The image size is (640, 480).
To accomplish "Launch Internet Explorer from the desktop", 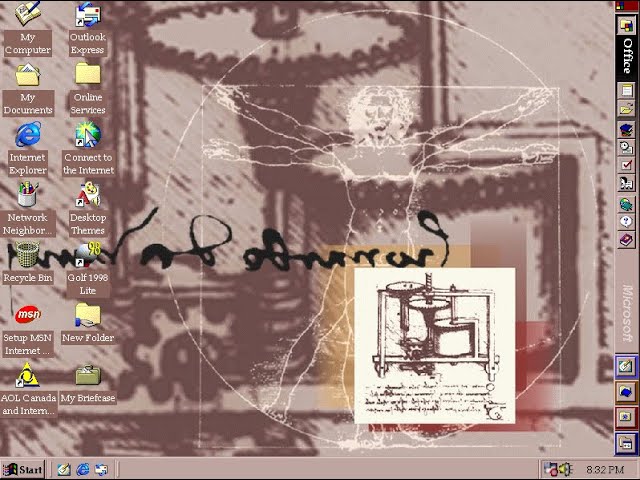I will click(x=27, y=134).
